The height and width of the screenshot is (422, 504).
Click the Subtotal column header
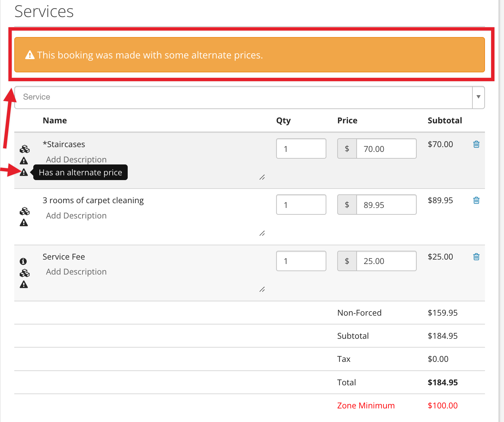(x=445, y=121)
